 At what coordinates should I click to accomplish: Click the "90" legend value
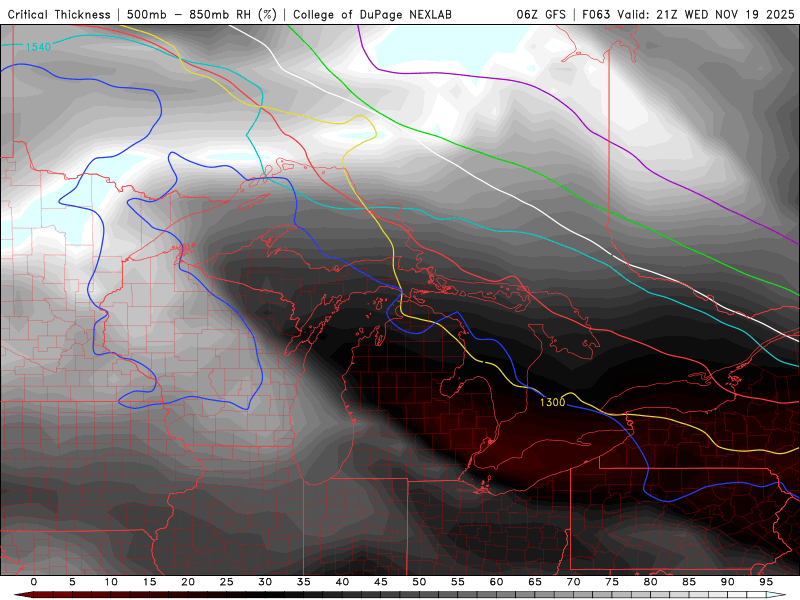[728, 582]
